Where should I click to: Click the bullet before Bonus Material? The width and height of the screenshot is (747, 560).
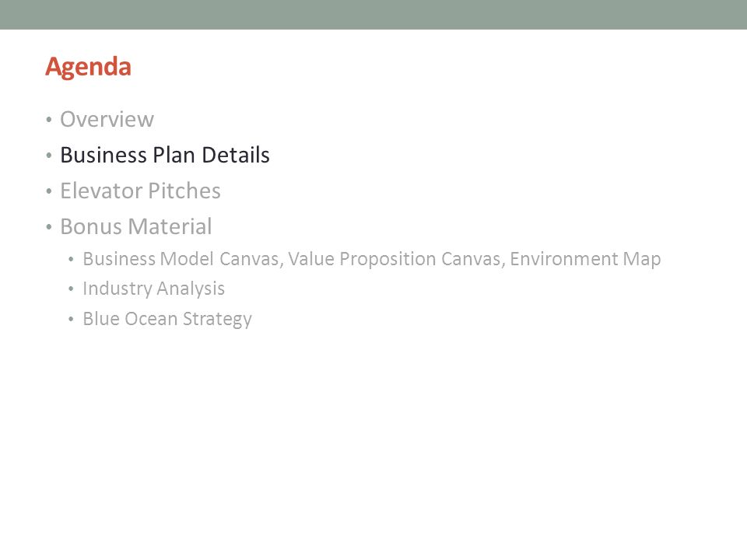48,226
